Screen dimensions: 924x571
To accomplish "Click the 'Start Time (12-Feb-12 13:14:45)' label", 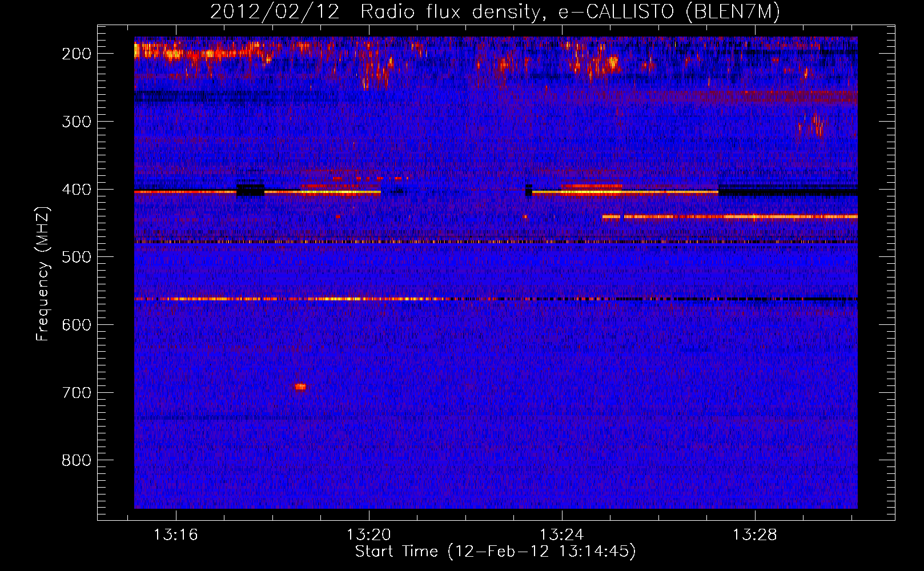I will [x=495, y=552].
